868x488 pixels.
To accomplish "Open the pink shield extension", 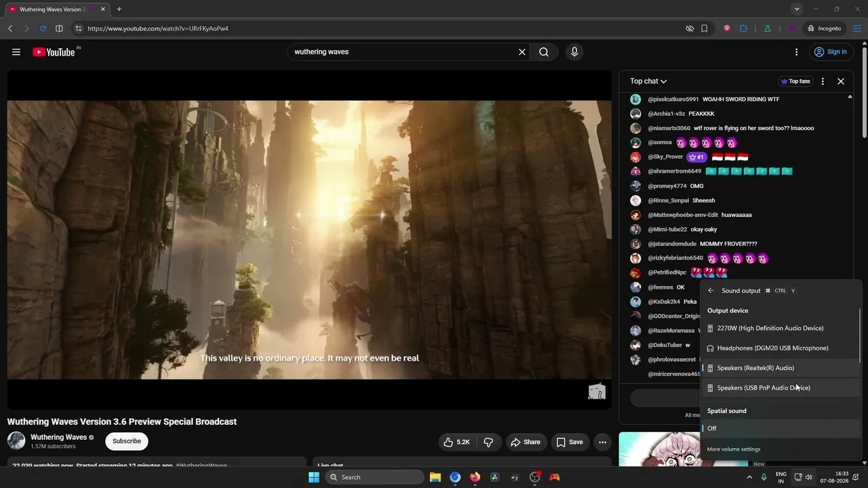I will (727, 28).
